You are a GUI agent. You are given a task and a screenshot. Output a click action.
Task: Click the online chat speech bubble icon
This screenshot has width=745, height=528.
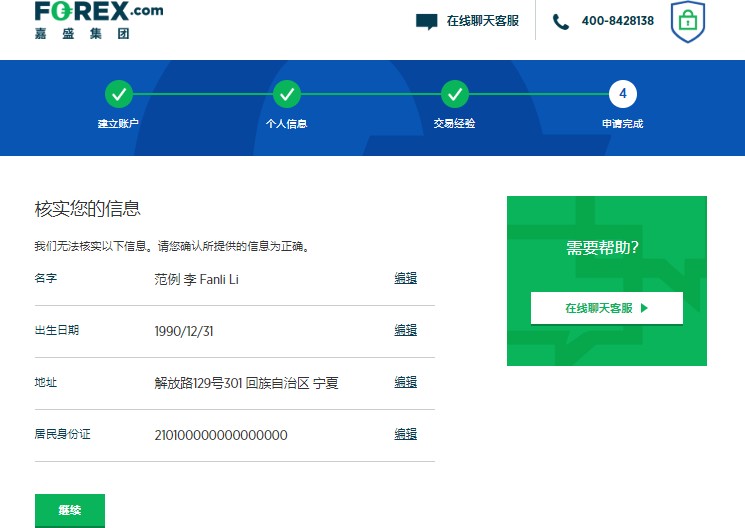tap(427, 21)
